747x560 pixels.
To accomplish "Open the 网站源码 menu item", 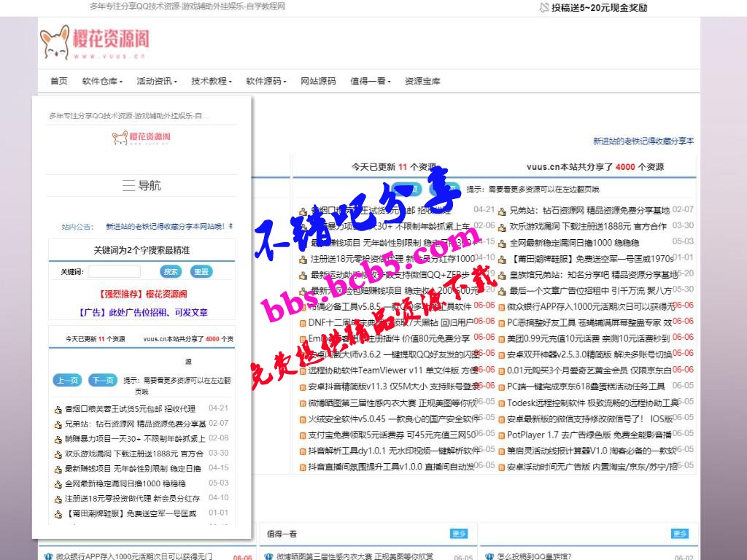I will pos(318,81).
